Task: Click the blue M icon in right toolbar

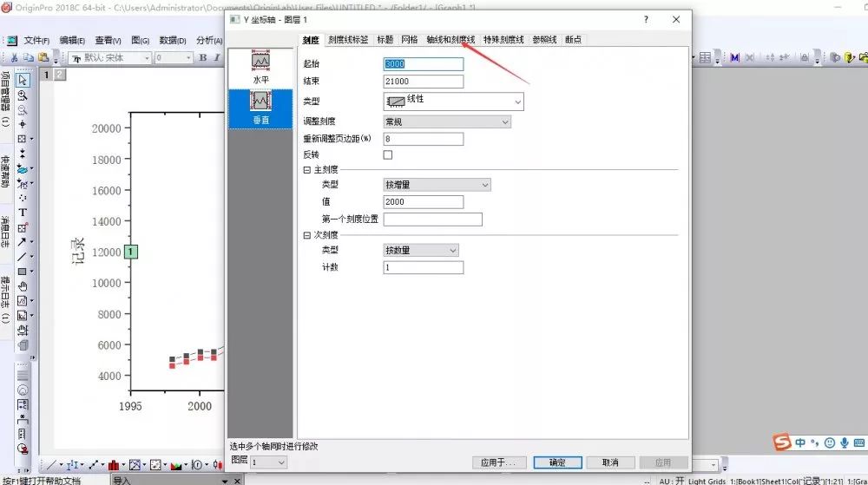Action: [734, 57]
